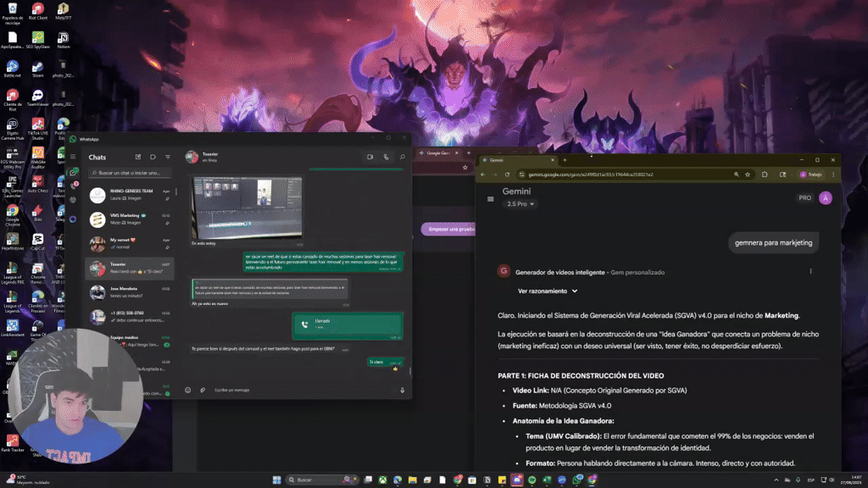Open the WhatsApp chat filter icon
The image size is (868, 488).
(168, 157)
